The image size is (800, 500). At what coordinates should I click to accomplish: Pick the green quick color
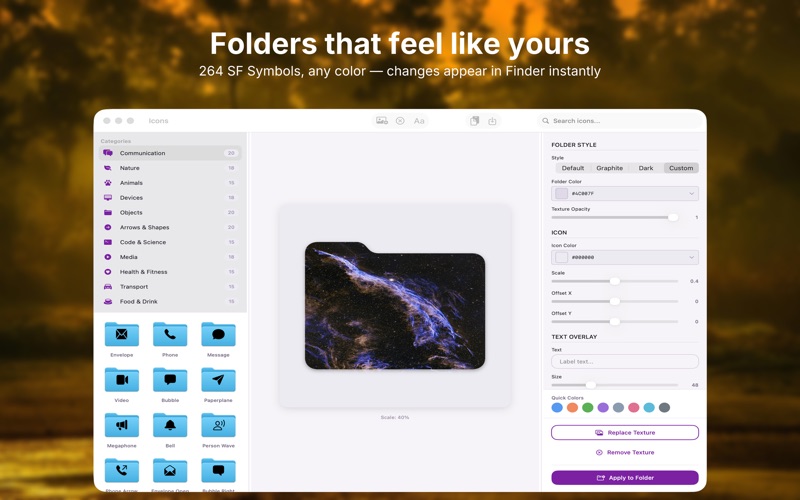pyautogui.click(x=588, y=408)
